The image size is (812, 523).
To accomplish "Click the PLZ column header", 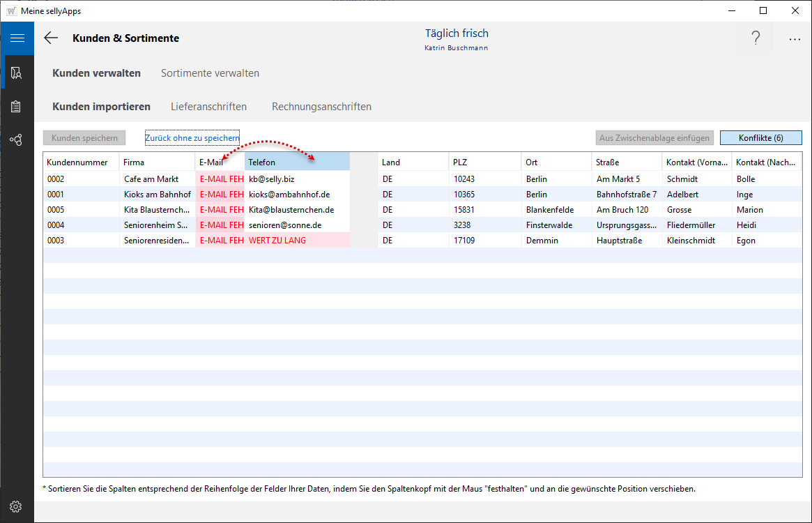I will [x=484, y=162].
